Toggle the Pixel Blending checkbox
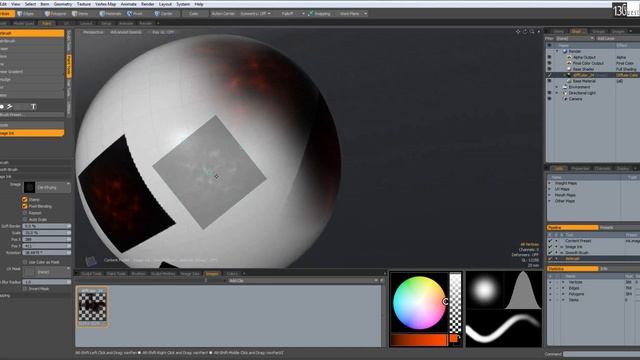Screen dimensions: 640x360 [25, 206]
